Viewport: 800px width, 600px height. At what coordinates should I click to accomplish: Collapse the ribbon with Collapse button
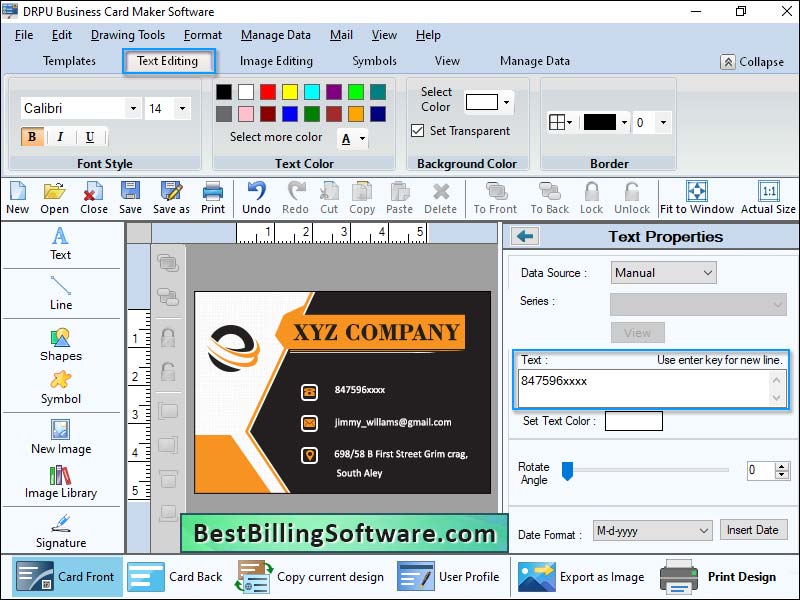tap(752, 62)
